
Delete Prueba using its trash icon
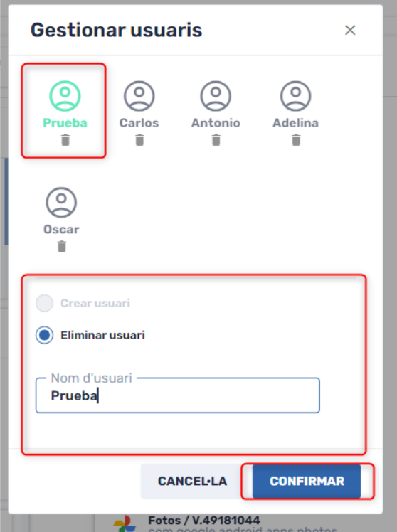(x=65, y=140)
